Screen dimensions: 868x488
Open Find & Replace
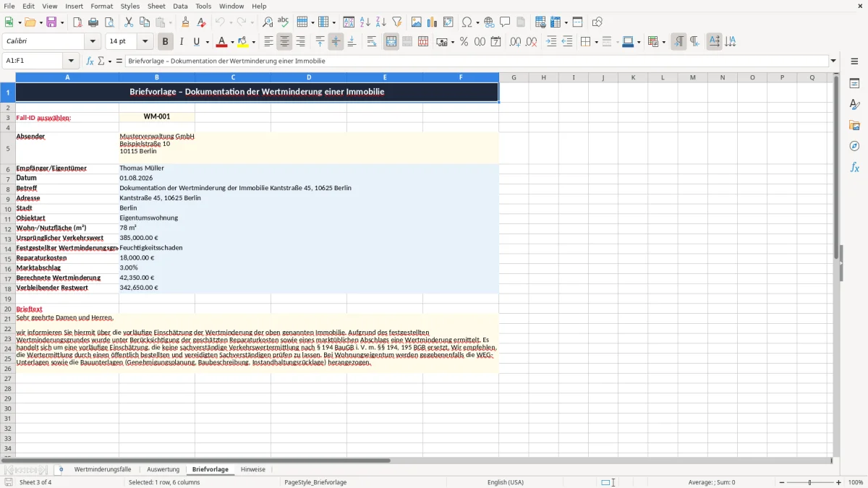(268, 22)
